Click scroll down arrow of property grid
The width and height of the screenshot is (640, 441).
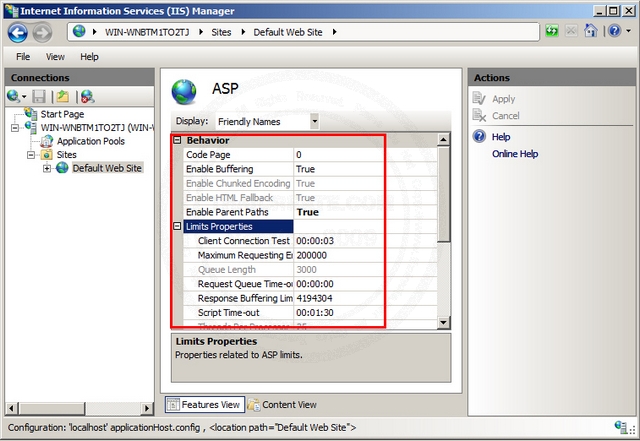point(443,322)
